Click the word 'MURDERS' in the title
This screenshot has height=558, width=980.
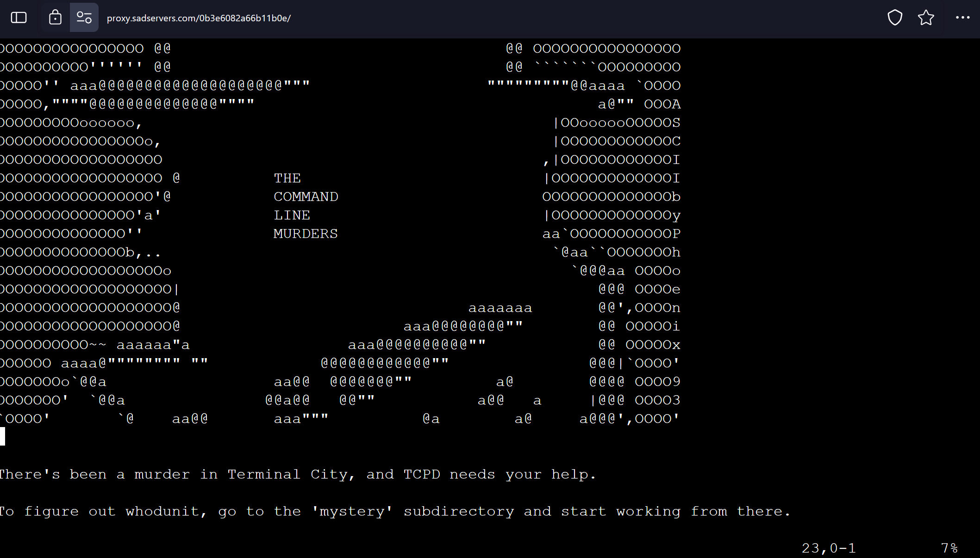click(306, 233)
